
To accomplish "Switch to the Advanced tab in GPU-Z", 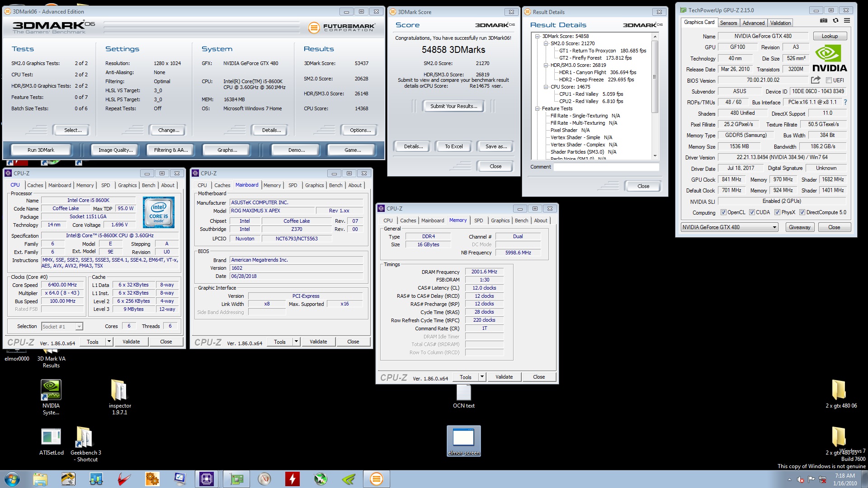I will pyautogui.click(x=754, y=23).
